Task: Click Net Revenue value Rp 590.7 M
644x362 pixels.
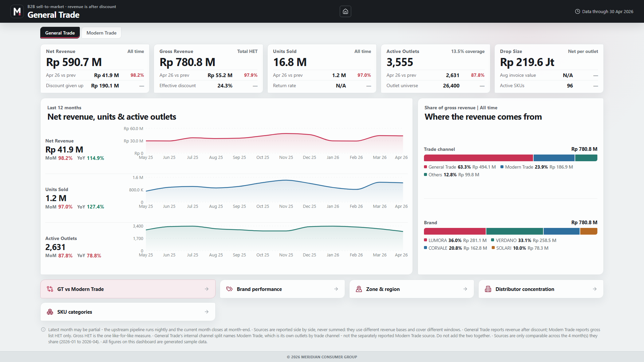Action: 74,62
